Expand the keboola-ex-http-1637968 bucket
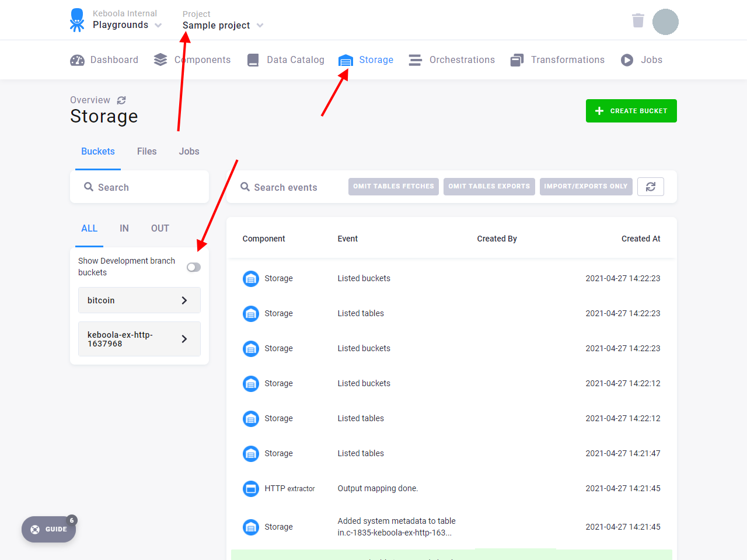Viewport: 747px width, 560px height. (x=139, y=339)
